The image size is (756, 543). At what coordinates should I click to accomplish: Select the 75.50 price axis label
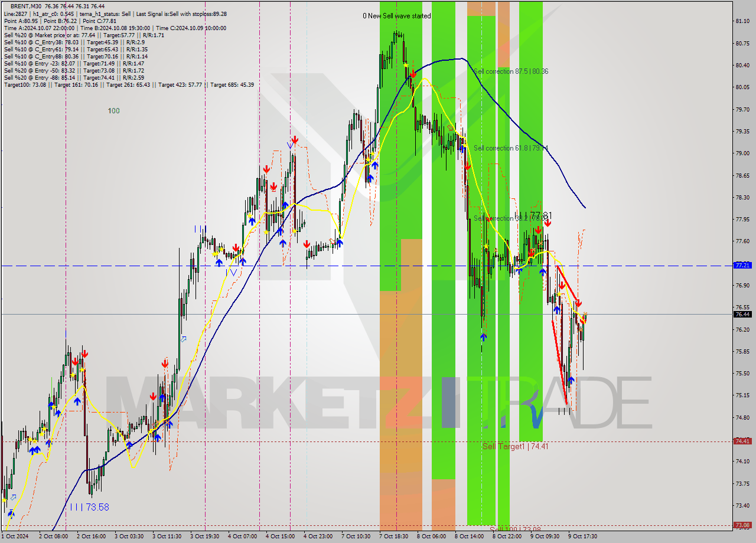(x=742, y=373)
